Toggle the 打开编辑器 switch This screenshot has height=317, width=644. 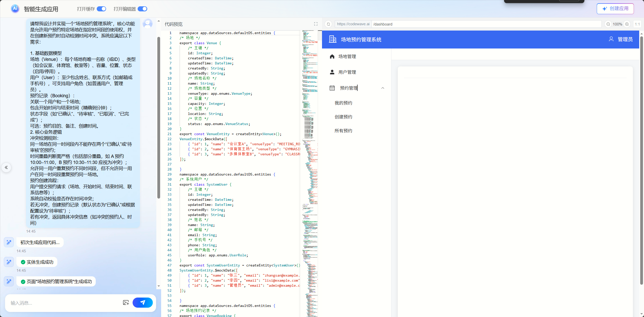click(x=142, y=9)
